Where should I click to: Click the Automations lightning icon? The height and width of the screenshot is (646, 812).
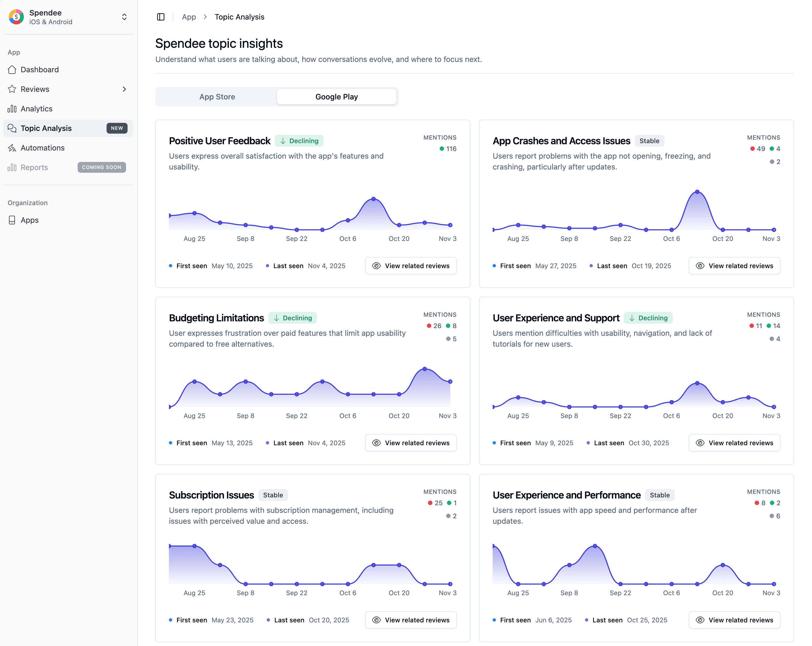(x=12, y=148)
